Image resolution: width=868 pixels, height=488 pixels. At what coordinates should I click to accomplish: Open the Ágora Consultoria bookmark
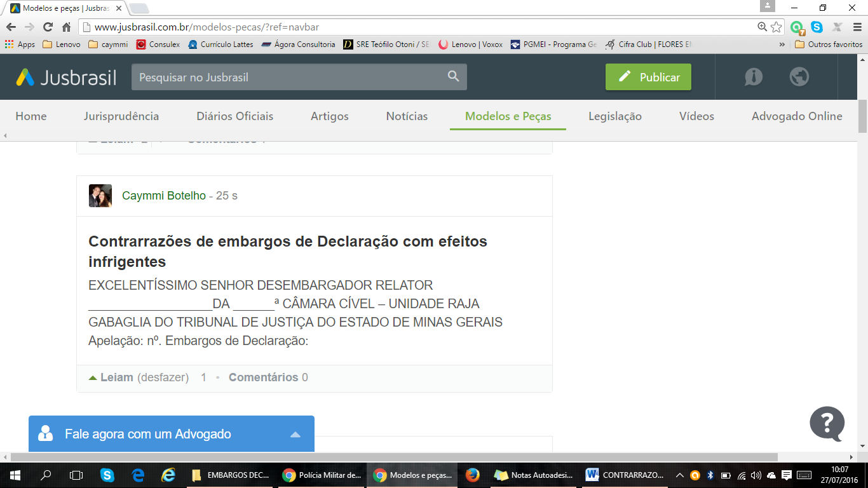point(298,44)
